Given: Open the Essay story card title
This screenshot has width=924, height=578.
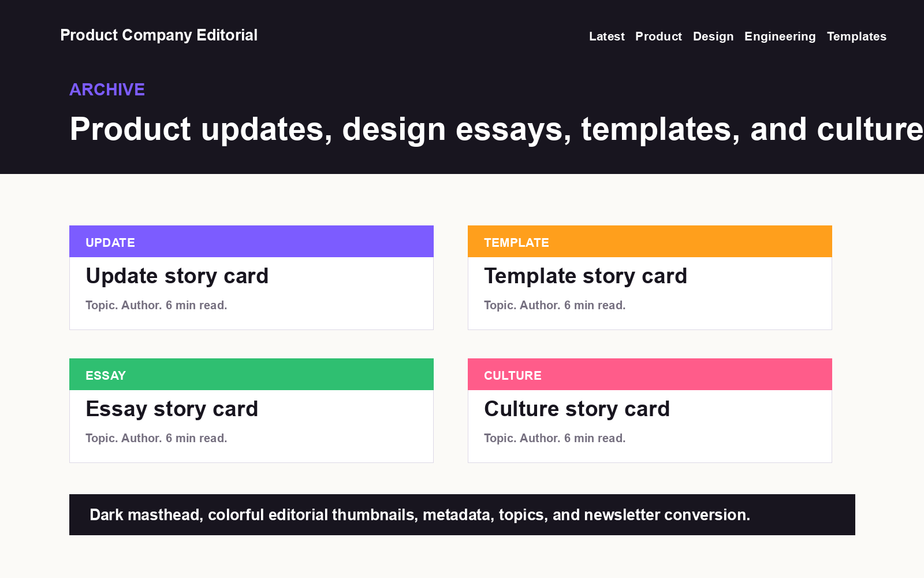Looking at the screenshot, I should click(172, 409).
